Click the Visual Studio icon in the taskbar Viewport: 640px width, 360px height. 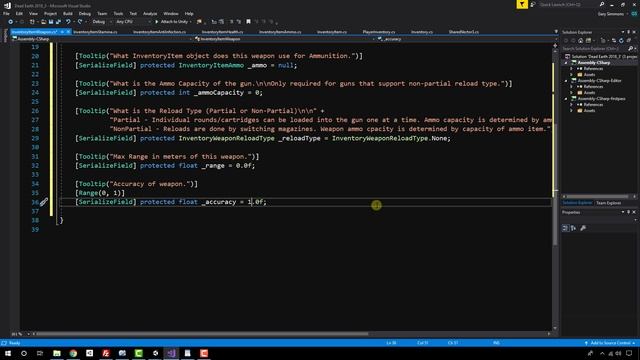pos(171,353)
